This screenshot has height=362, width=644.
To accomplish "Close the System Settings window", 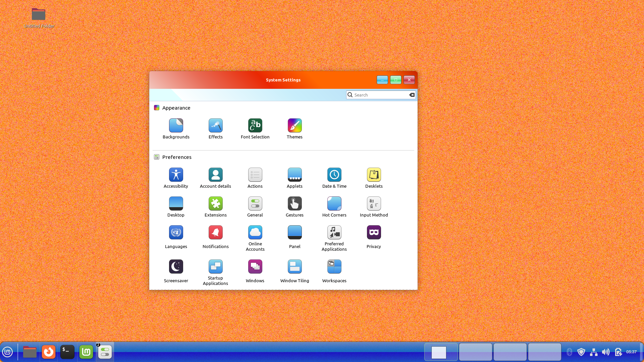I will pyautogui.click(x=409, y=80).
